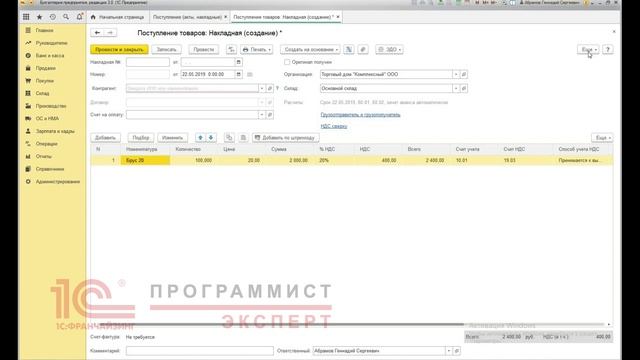Open Продажи section in sidebar
Viewport: 640px width, 360px height.
[45, 68]
